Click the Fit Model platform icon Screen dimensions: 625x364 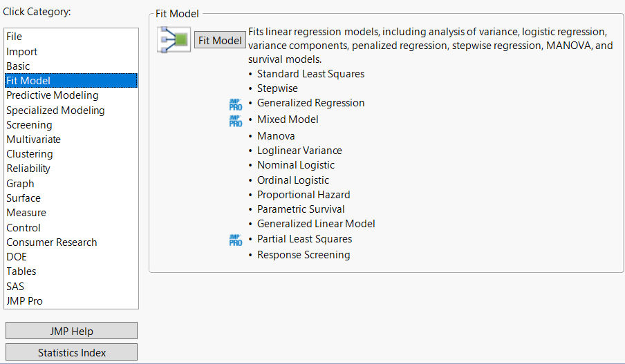[x=174, y=40]
